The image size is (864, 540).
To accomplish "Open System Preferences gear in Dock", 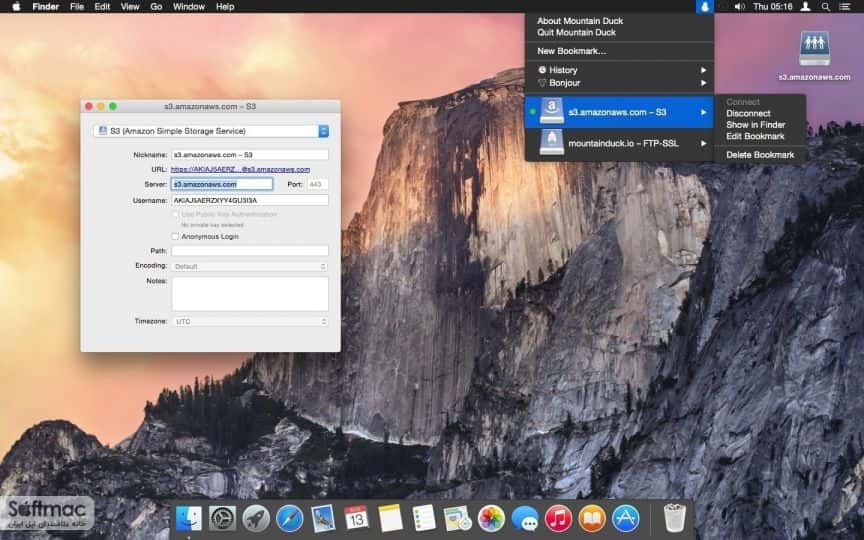I will tap(222, 519).
